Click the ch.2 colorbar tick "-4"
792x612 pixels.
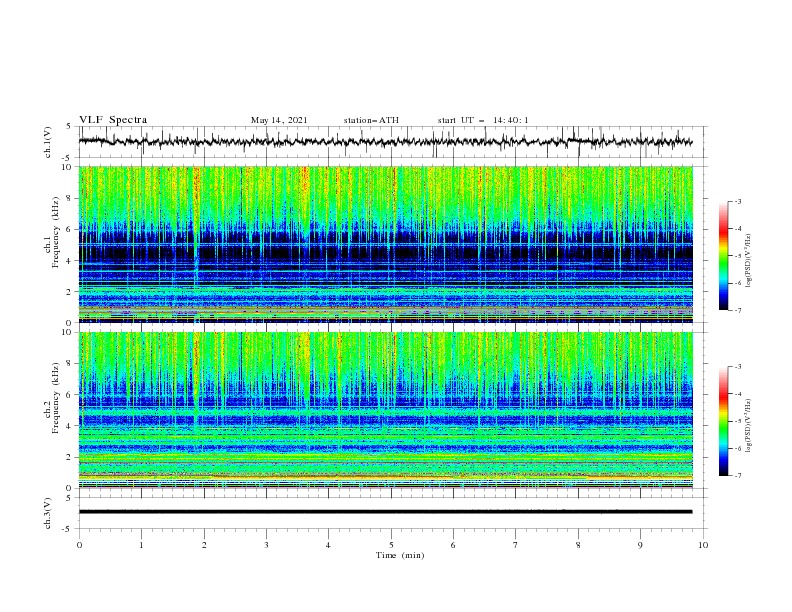point(737,394)
